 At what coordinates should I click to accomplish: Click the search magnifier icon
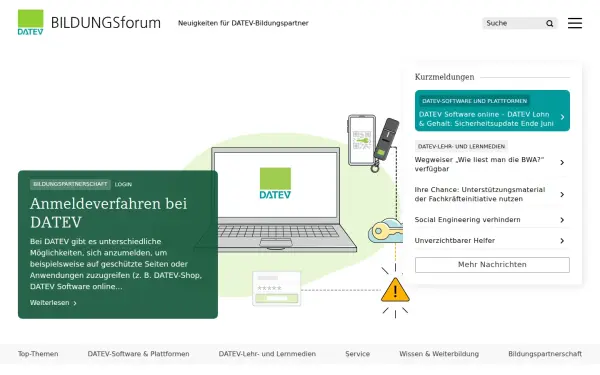pos(549,23)
